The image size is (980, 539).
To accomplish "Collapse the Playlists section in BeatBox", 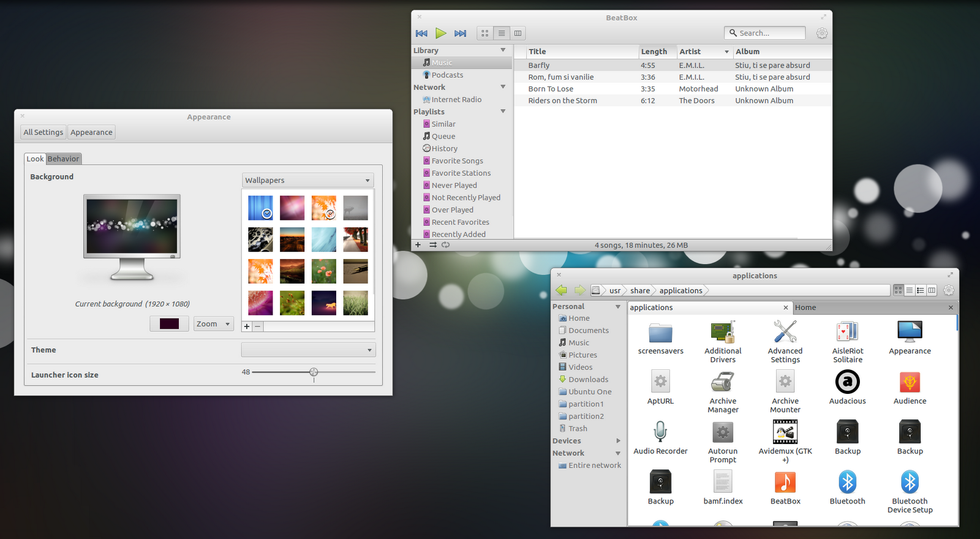I will point(503,111).
